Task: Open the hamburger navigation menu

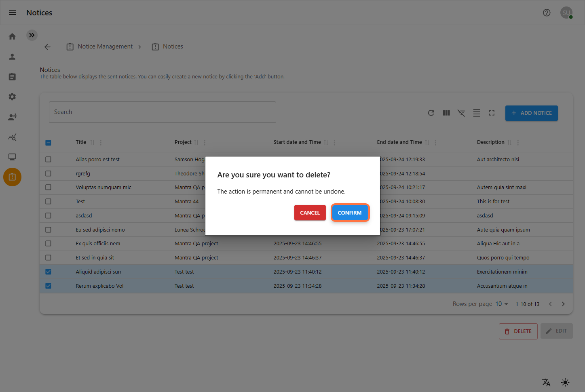Action: pos(12,13)
